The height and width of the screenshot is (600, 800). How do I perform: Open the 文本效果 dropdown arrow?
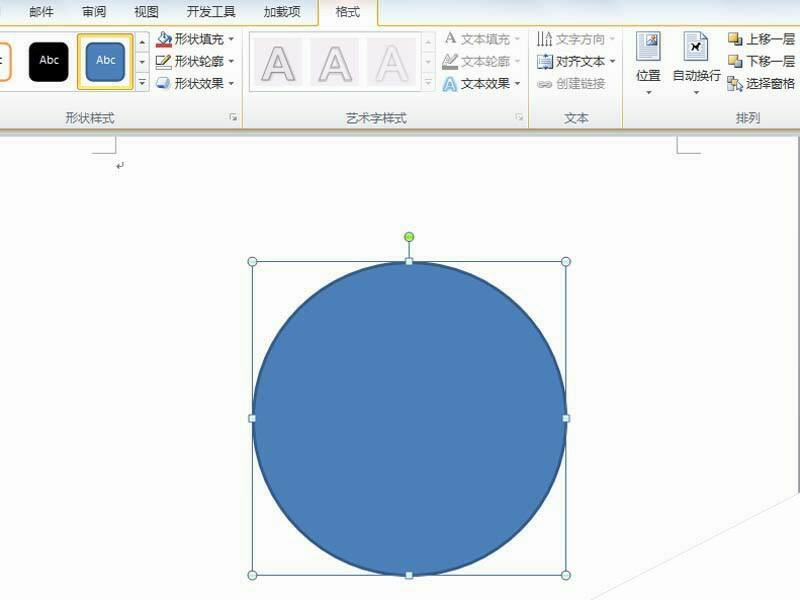pyautogui.click(x=517, y=83)
